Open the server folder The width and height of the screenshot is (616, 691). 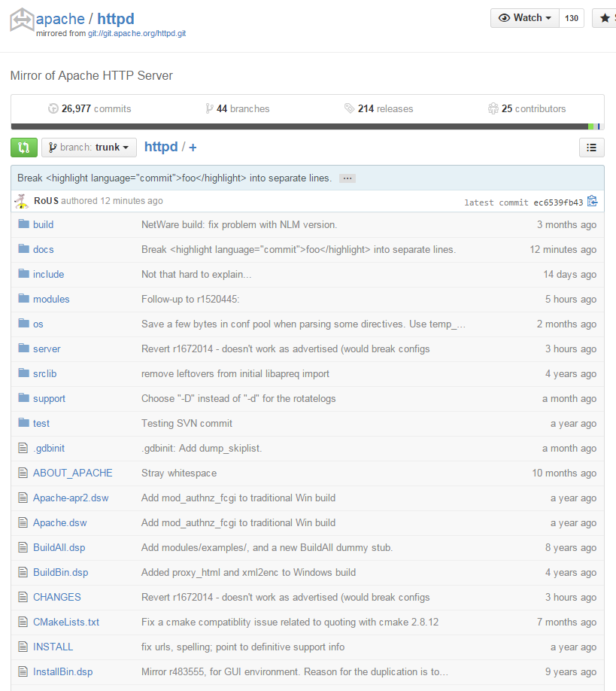(47, 349)
